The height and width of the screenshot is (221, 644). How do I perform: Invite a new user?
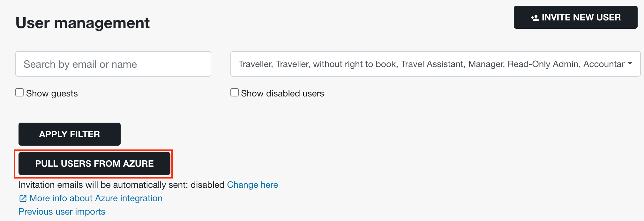coord(575,17)
